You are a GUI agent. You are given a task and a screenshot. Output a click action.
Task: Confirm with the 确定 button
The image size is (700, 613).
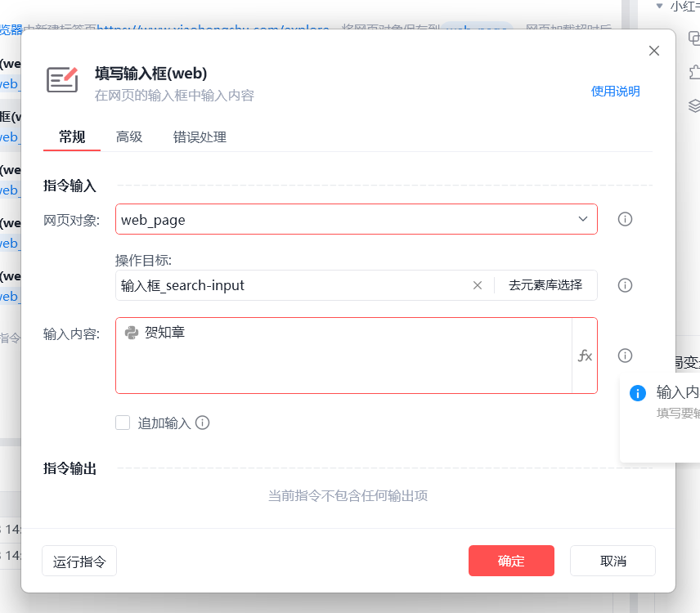[511, 561]
